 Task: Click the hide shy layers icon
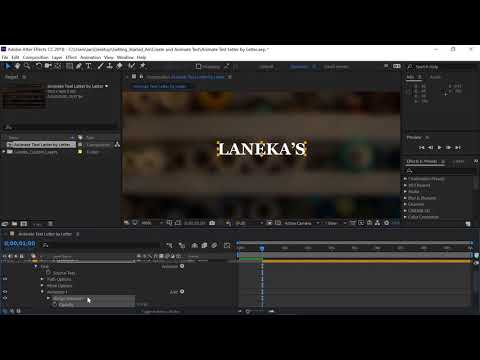(x=194, y=245)
